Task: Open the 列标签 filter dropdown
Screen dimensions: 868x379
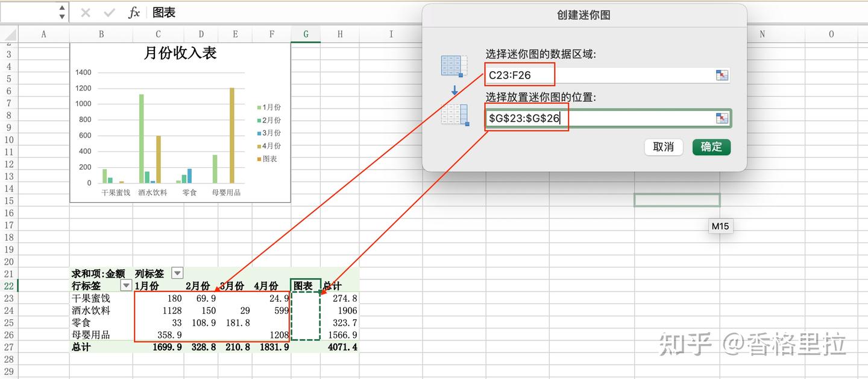Action: pos(177,273)
